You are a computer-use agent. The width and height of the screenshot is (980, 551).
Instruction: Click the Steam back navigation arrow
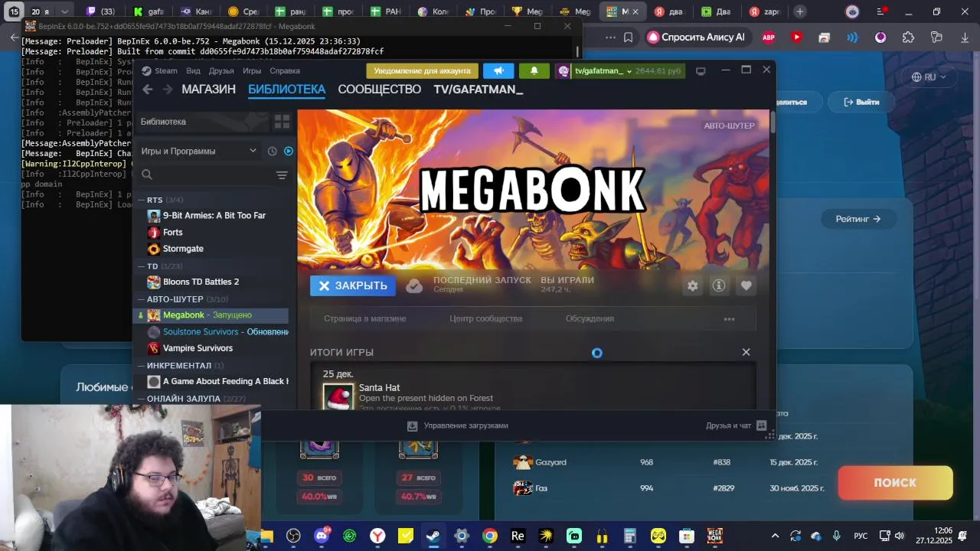148,90
